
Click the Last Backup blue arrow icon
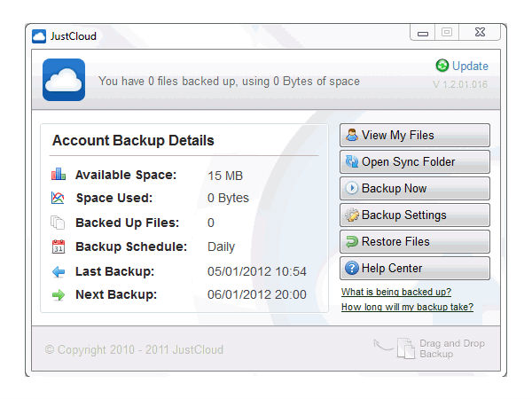pos(59,272)
